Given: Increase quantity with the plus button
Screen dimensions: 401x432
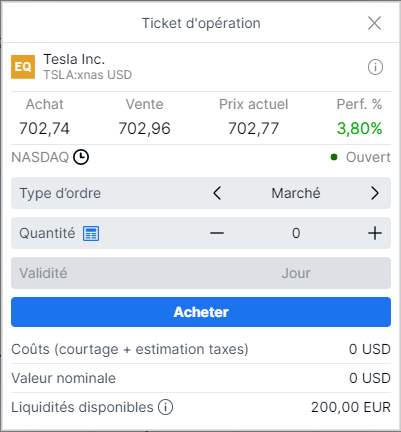Looking at the screenshot, I should coord(375,233).
